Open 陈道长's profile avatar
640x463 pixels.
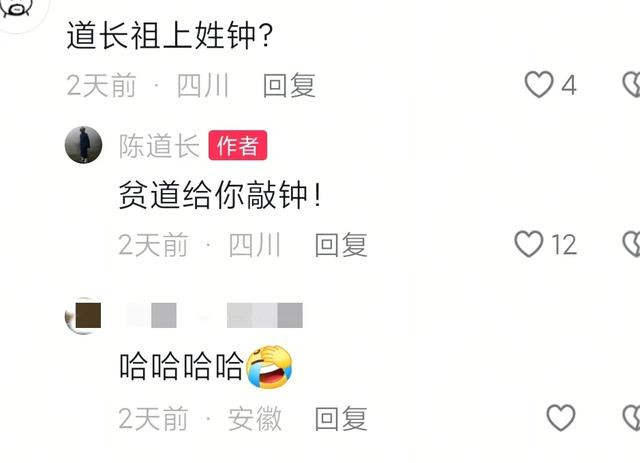click(83, 145)
